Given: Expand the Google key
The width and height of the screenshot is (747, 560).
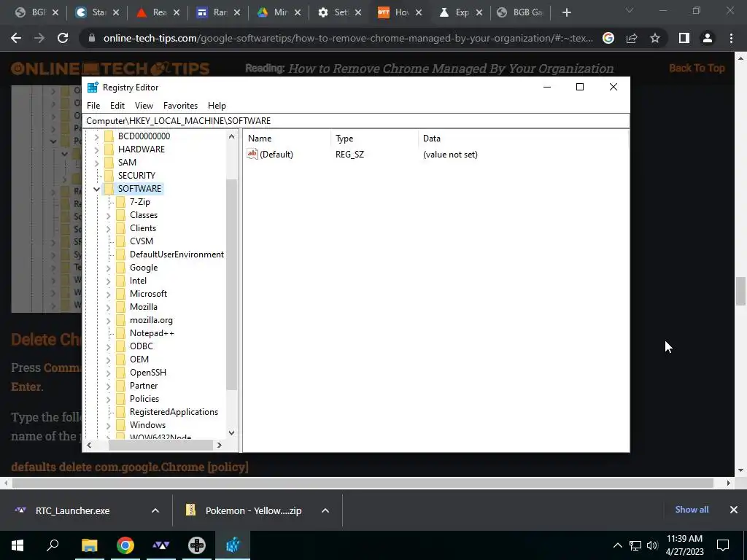Looking at the screenshot, I should click(108, 268).
